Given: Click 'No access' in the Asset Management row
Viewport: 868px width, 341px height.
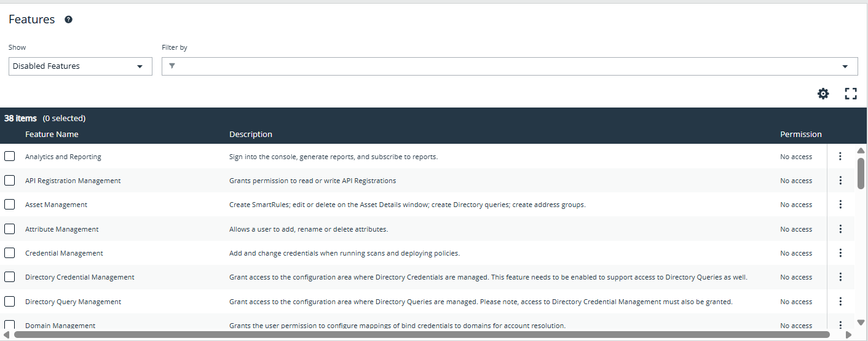Looking at the screenshot, I should pyautogui.click(x=796, y=205).
